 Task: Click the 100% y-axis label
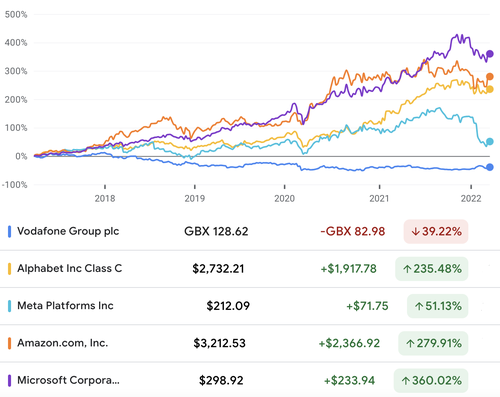click(x=16, y=128)
